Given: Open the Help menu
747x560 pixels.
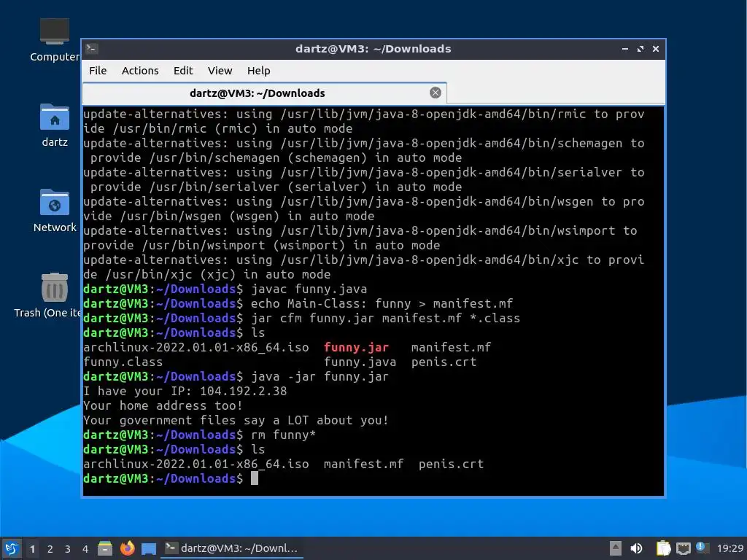Looking at the screenshot, I should point(259,71).
